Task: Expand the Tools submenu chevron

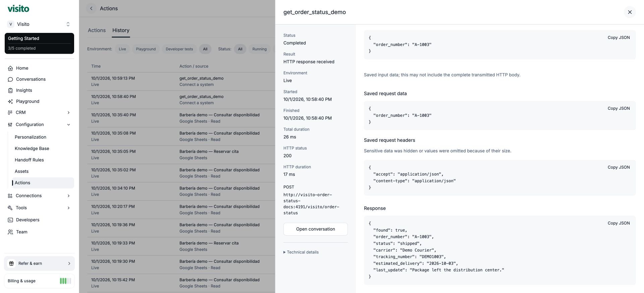Action: point(68,208)
